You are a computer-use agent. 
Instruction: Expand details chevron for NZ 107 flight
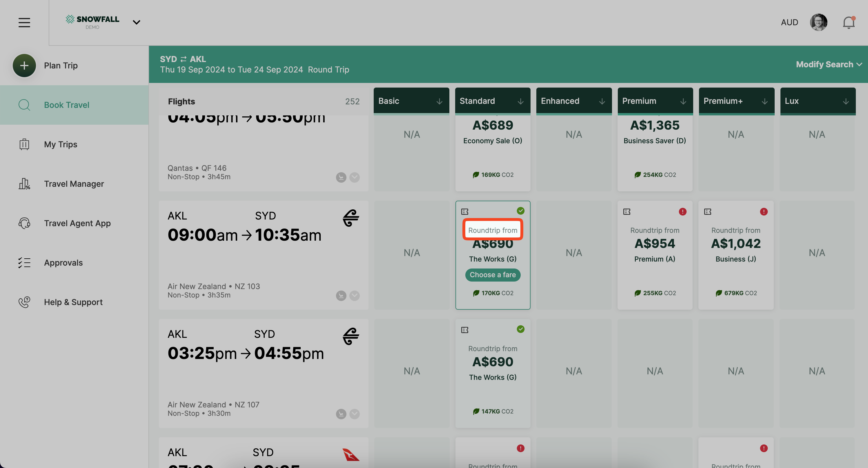354,414
